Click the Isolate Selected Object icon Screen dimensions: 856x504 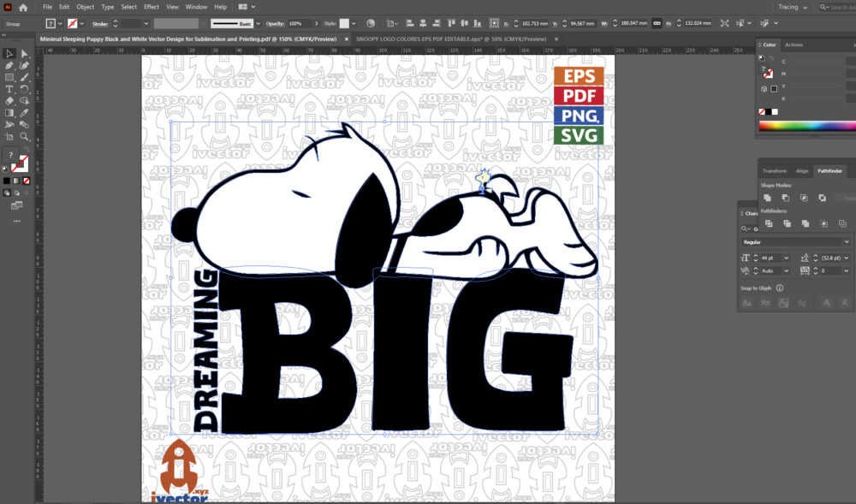(x=724, y=23)
